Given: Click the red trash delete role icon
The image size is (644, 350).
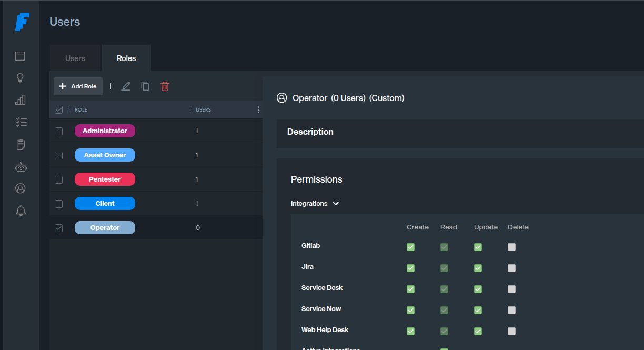Looking at the screenshot, I should coord(165,86).
